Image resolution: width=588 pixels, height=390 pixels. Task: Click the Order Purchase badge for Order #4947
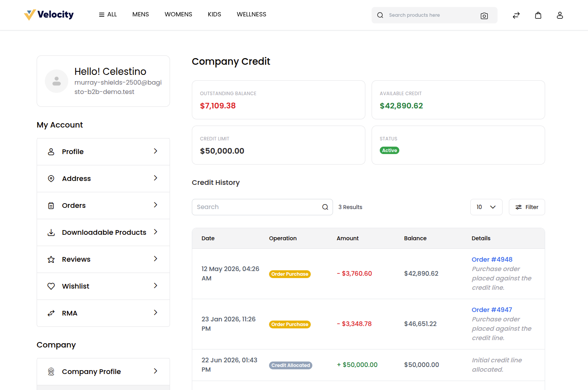tap(290, 324)
